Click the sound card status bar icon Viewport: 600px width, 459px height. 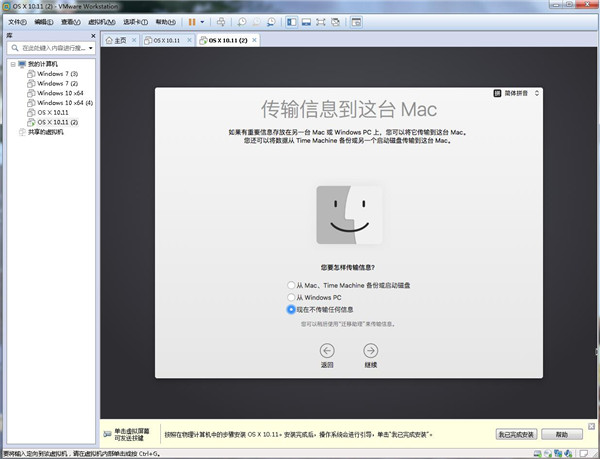point(568,454)
